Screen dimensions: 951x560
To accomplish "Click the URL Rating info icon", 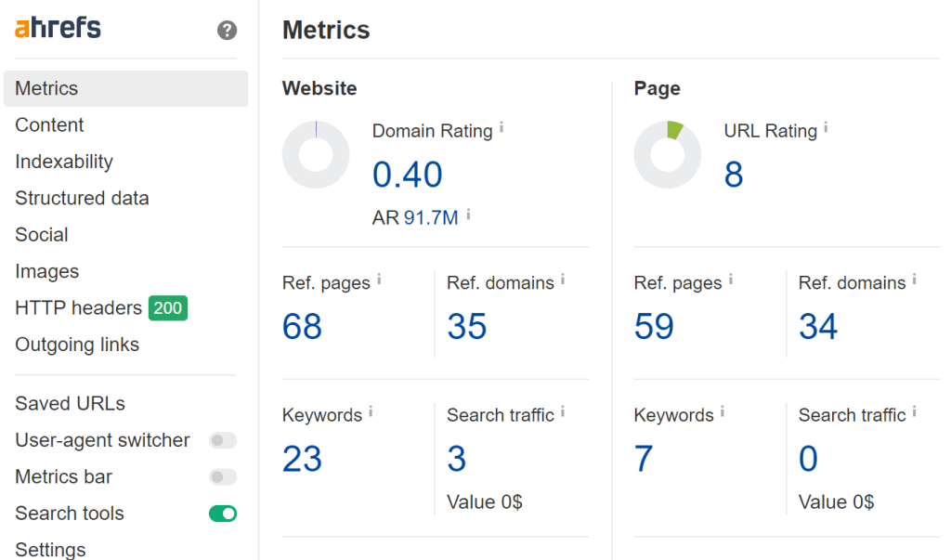I will [x=826, y=127].
